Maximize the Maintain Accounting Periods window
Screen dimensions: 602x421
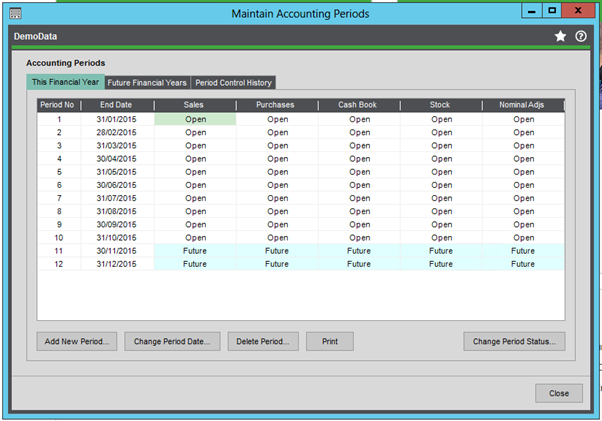[x=552, y=11]
